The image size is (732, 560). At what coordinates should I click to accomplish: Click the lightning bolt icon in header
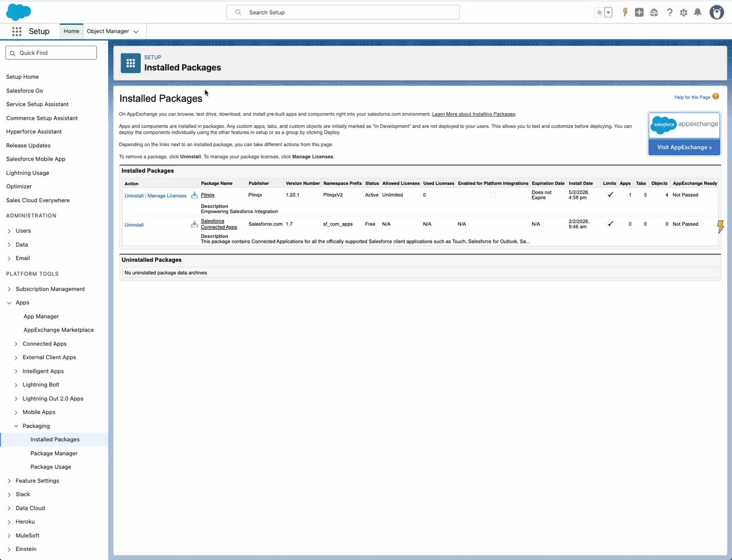click(625, 12)
